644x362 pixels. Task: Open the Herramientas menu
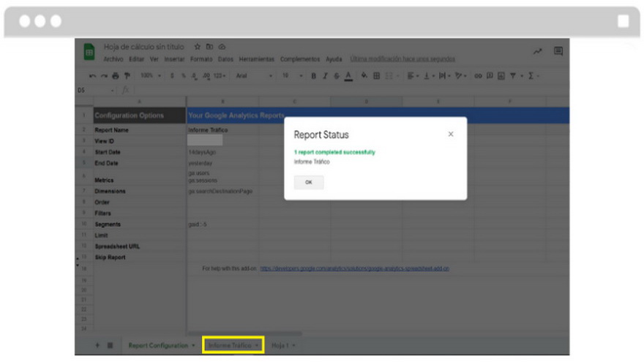pyautogui.click(x=257, y=59)
